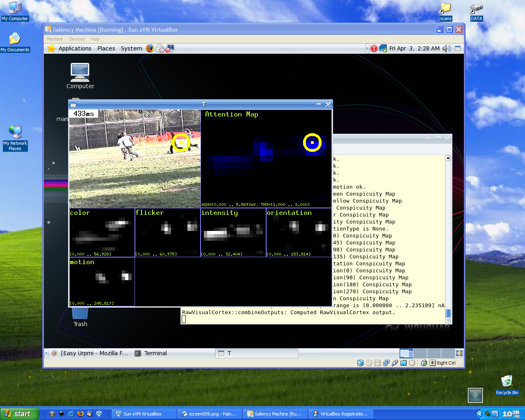Click VirtualBox CD/DVD status icon
The width and height of the screenshot is (525, 420).
pos(369,363)
